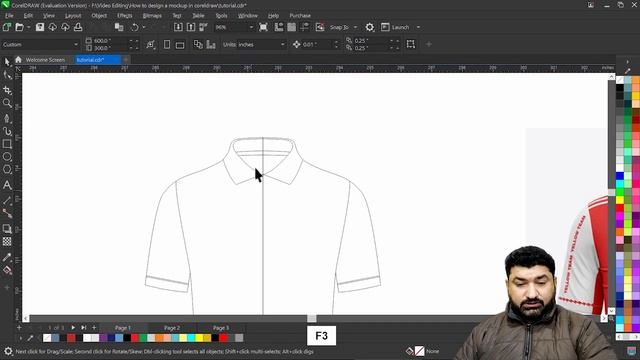Select the Text tool

(7, 185)
